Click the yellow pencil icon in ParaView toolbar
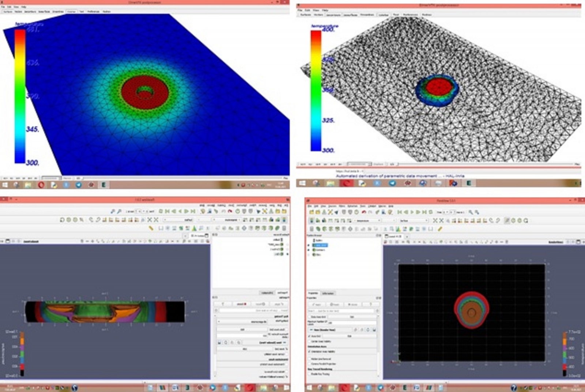The image size is (585, 392). [440, 229]
